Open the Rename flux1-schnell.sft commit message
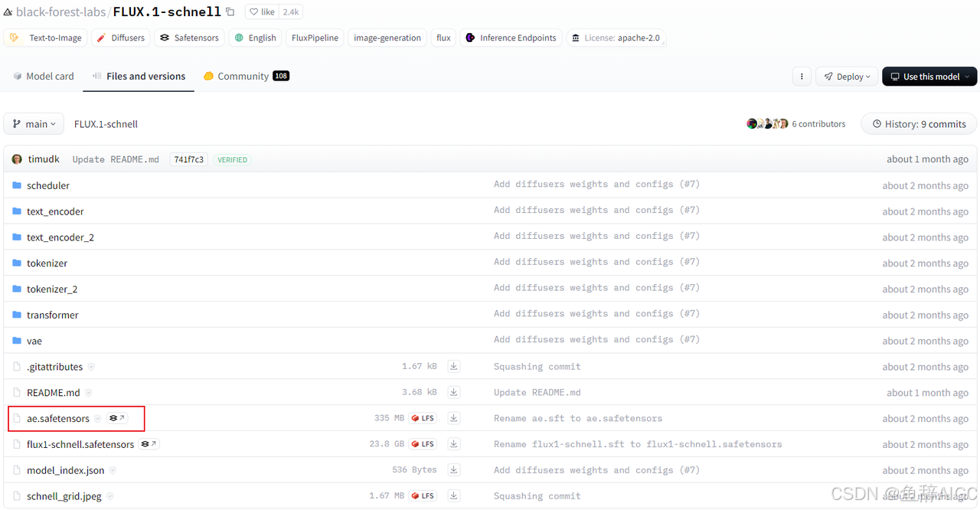The width and height of the screenshot is (980, 510). pyautogui.click(x=638, y=444)
